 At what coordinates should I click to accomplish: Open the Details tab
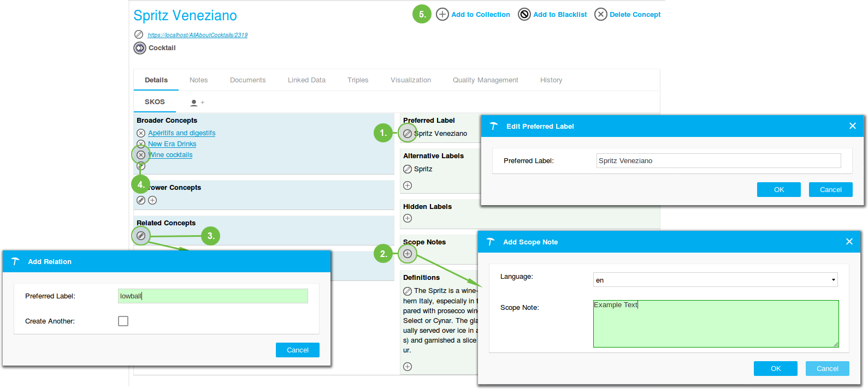[x=156, y=80]
